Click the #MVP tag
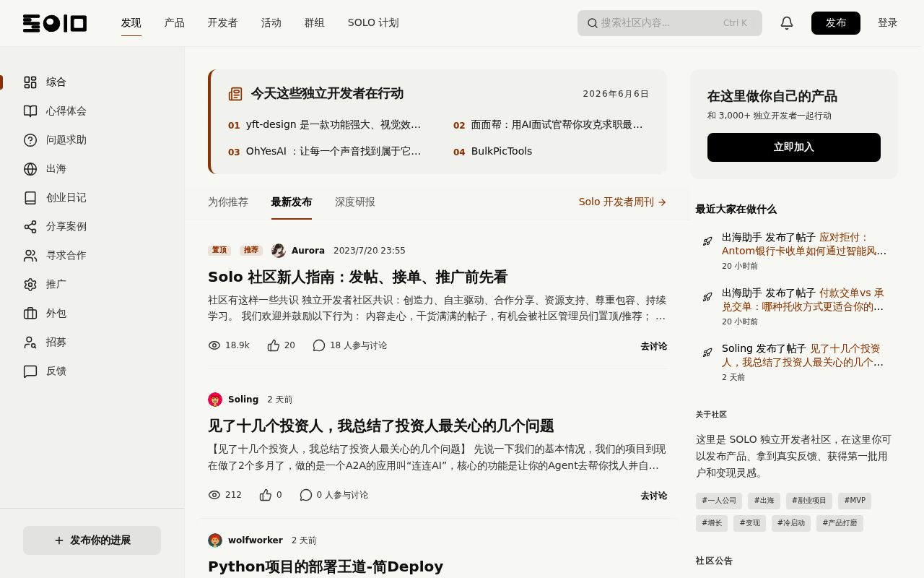Viewport: 924px width, 578px height. (855, 501)
